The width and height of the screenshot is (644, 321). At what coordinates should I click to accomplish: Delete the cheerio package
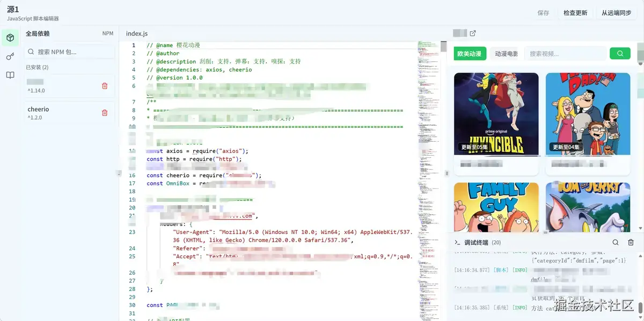point(105,113)
